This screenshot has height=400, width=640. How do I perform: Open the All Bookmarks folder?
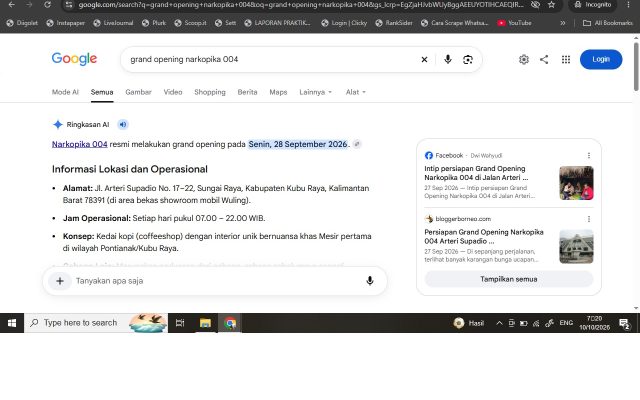click(x=608, y=23)
